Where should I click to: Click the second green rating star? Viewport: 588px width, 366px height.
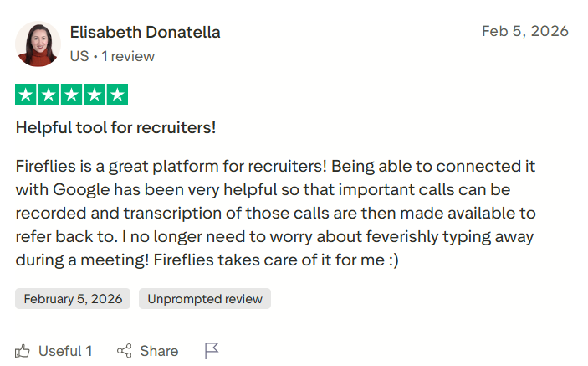(x=49, y=95)
